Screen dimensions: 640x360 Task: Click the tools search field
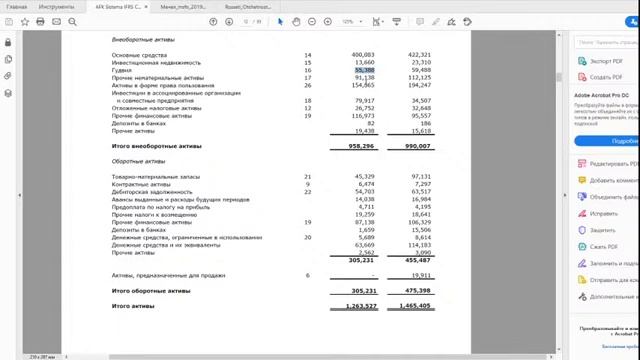(607, 42)
